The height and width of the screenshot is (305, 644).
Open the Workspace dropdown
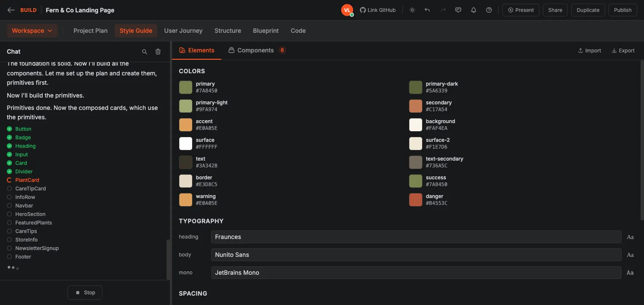[x=32, y=31]
